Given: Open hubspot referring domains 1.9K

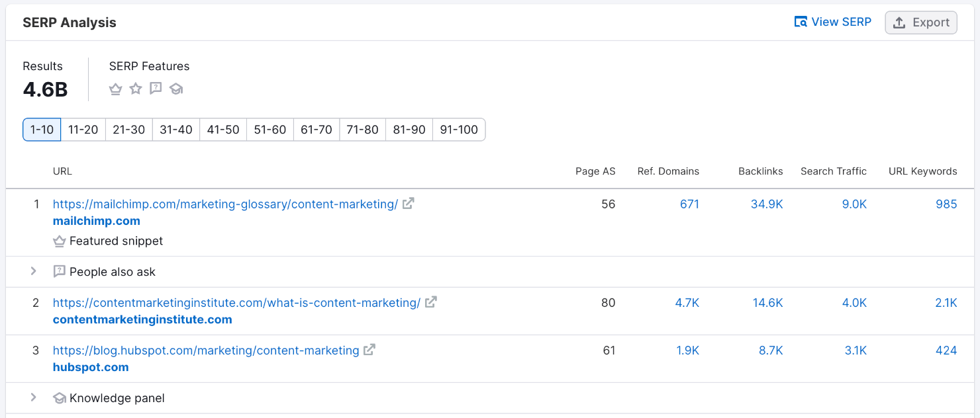Looking at the screenshot, I should [688, 351].
